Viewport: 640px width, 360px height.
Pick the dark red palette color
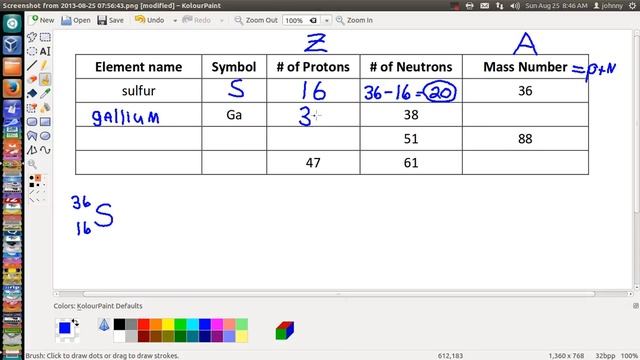coord(144,336)
